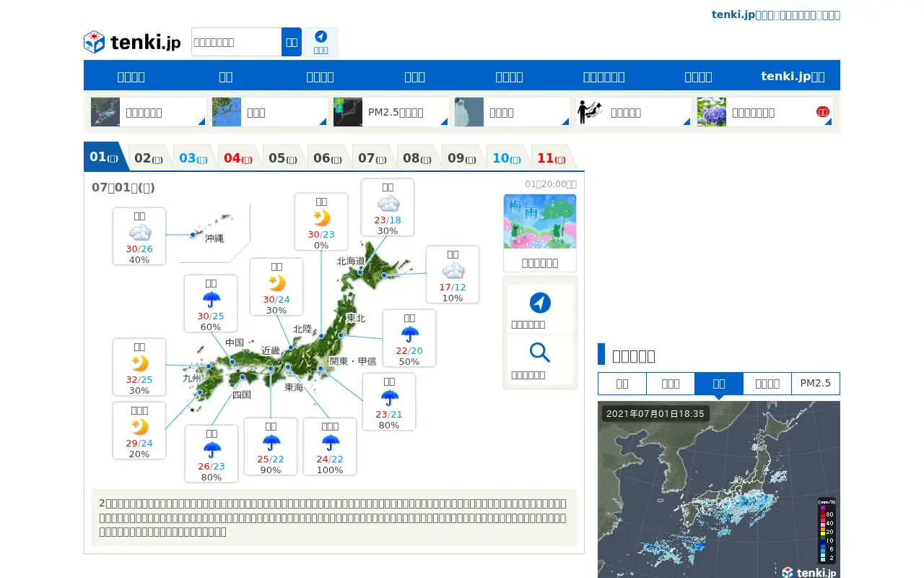Open the moon card showing 30/23 and 0%
Viewport: 924px width, 578px height.
click(x=321, y=222)
